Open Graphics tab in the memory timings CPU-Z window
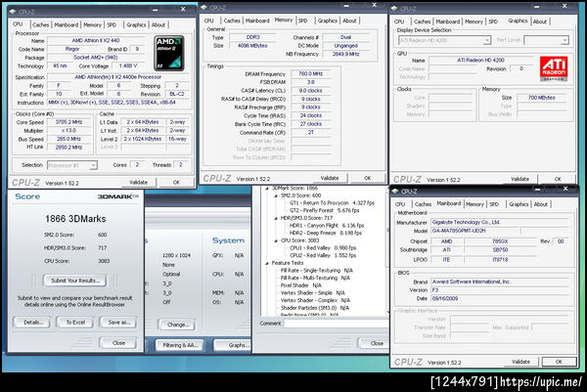The image size is (587, 392). (x=328, y=21)
